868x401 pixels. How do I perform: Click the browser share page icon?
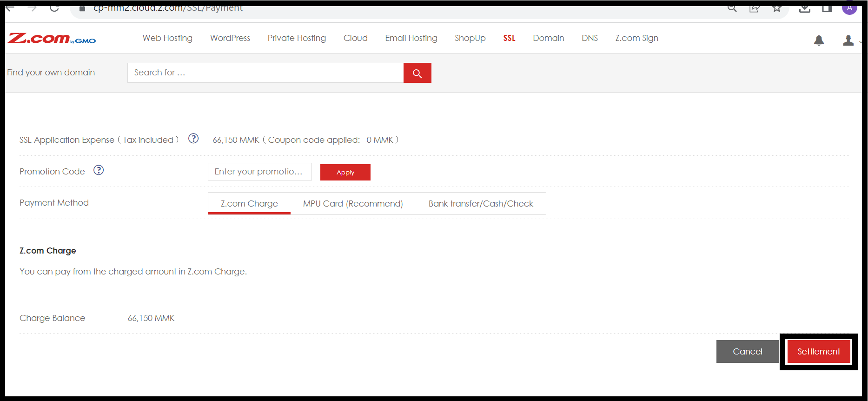coord(755,8)
